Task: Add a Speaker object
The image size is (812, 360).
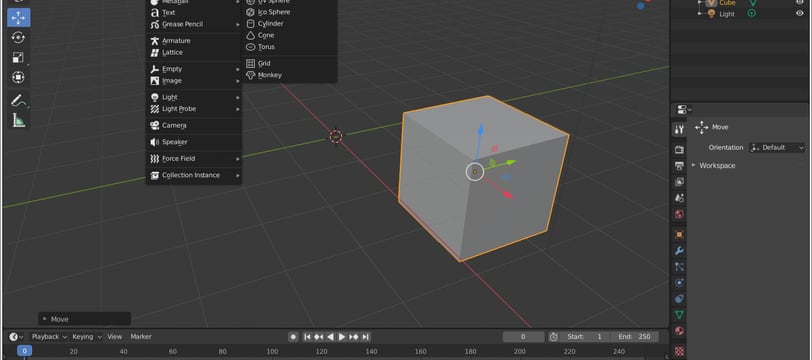Action: [194, 142]
